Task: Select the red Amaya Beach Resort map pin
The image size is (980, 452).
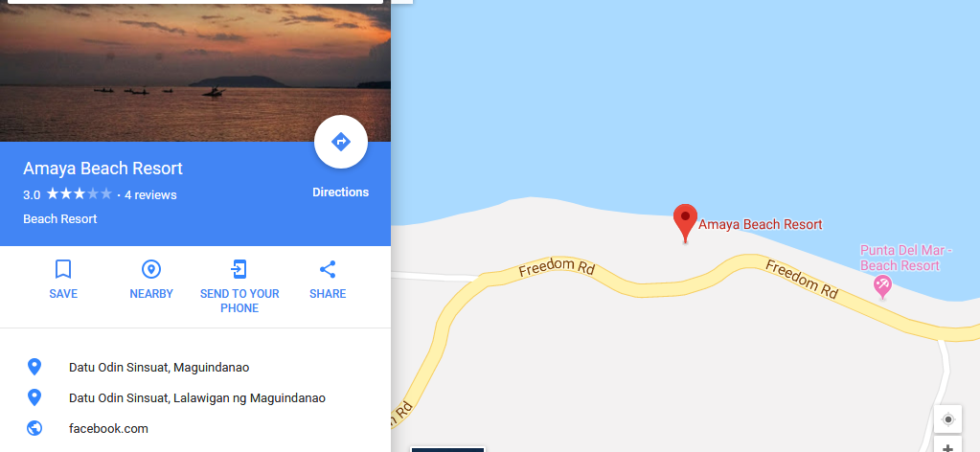Action: (685, 222)
